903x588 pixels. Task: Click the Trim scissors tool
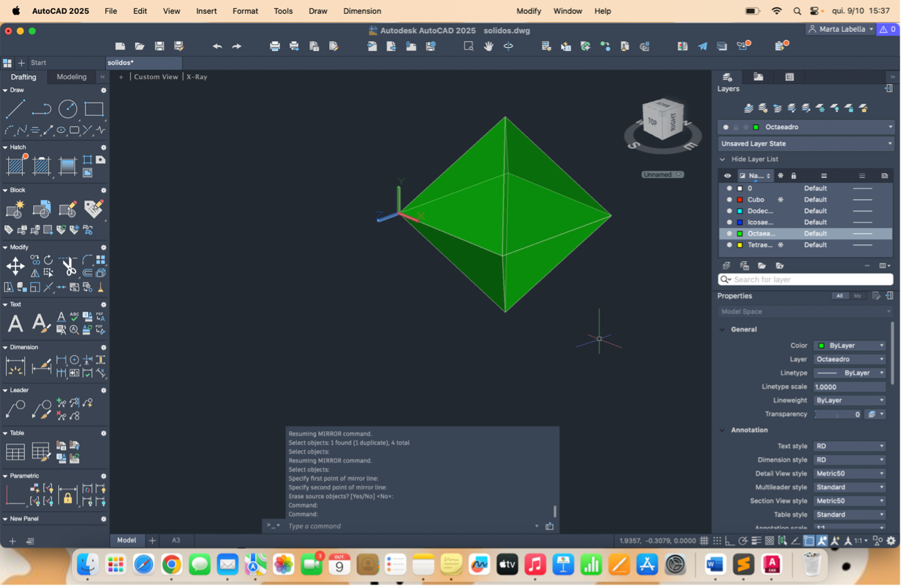click(x=68, y=266)
